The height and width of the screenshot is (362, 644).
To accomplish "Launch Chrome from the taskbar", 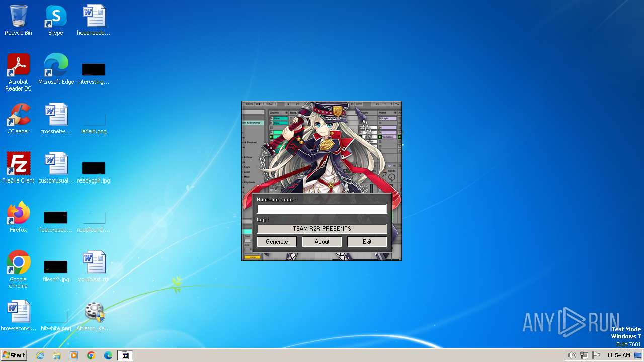I will pyautogui.click(x=91, y=355).
